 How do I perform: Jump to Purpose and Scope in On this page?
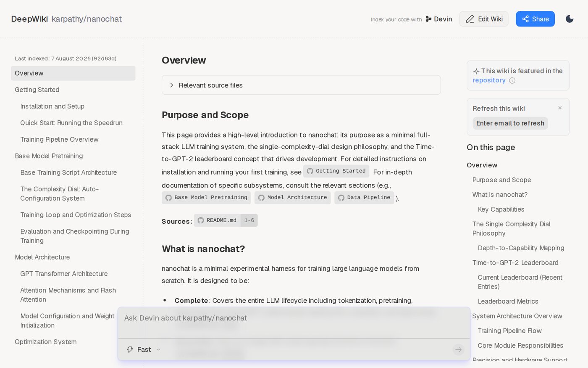click(x=501, y=180)
